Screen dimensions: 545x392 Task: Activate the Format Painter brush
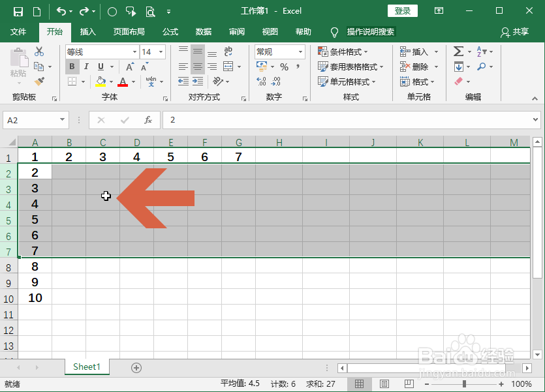coord(39,82)
